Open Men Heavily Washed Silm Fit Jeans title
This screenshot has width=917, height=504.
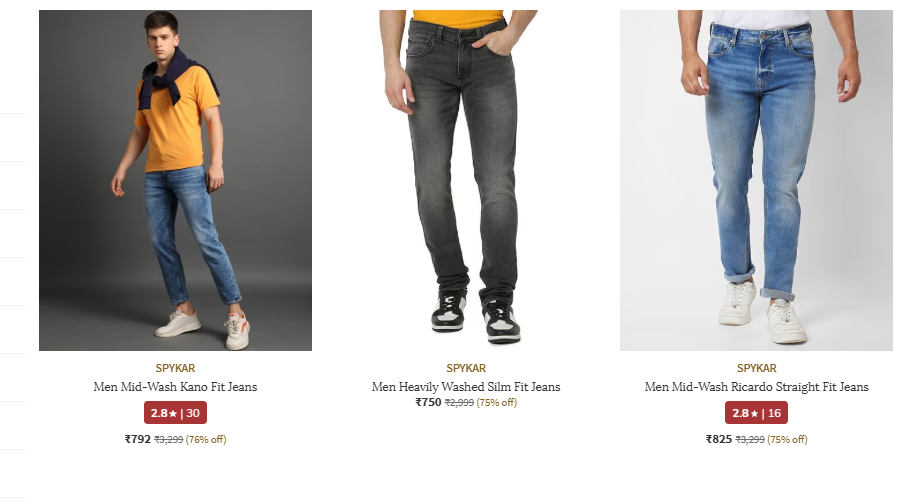pyautogui.click(x=466, y=387)
